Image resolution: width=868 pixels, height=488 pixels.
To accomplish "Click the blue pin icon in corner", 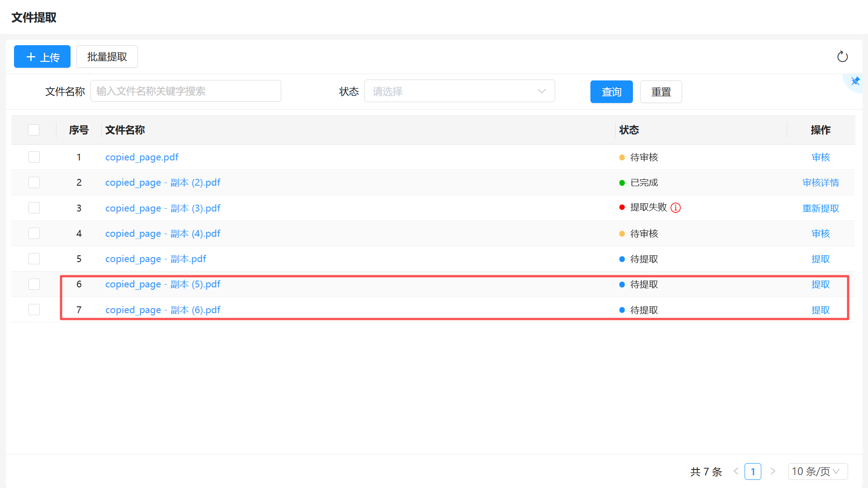I will 855,81.
